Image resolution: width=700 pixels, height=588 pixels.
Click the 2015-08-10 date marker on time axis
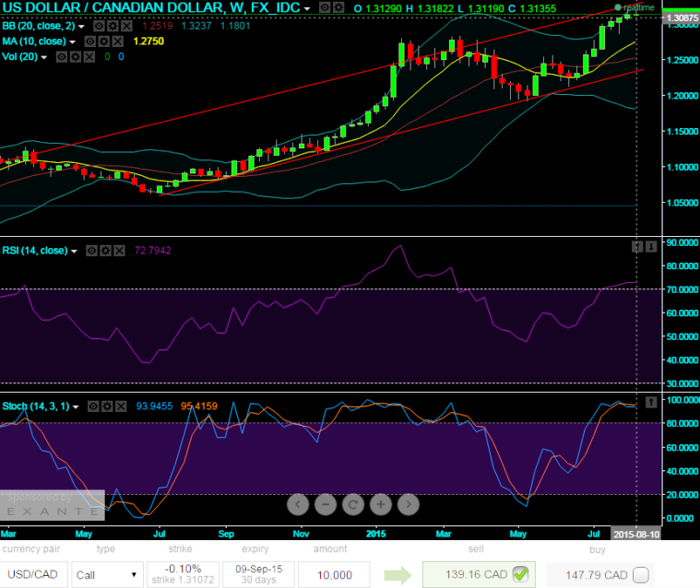(635, 534)
